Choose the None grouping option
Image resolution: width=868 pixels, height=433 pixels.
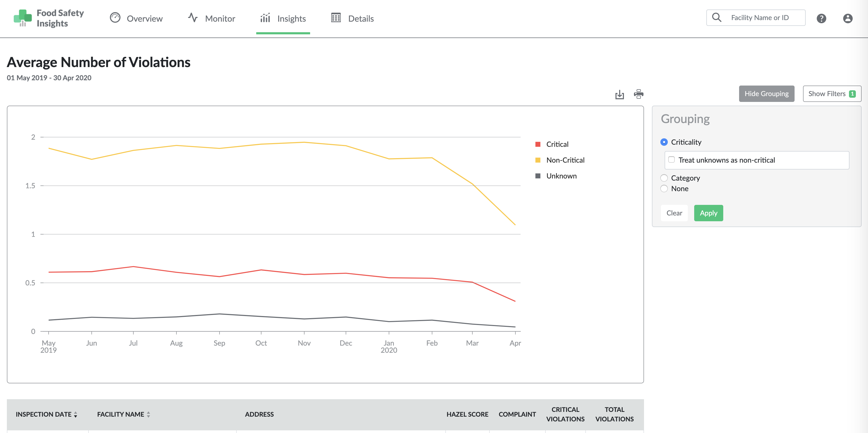click(664, 189)
